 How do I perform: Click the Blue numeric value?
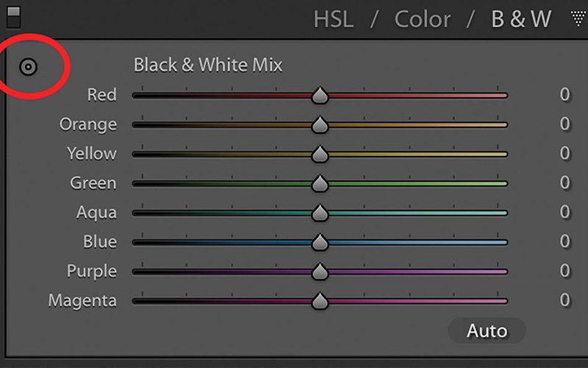point(564,241)
